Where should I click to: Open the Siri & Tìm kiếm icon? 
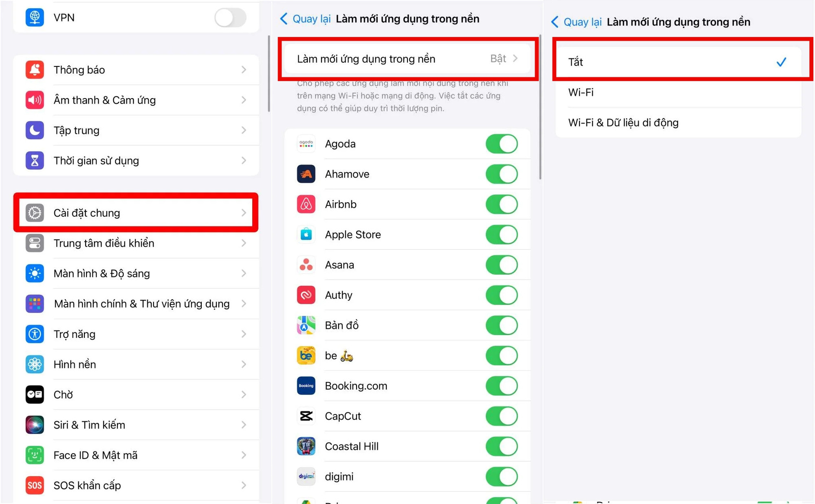(35, 425)
